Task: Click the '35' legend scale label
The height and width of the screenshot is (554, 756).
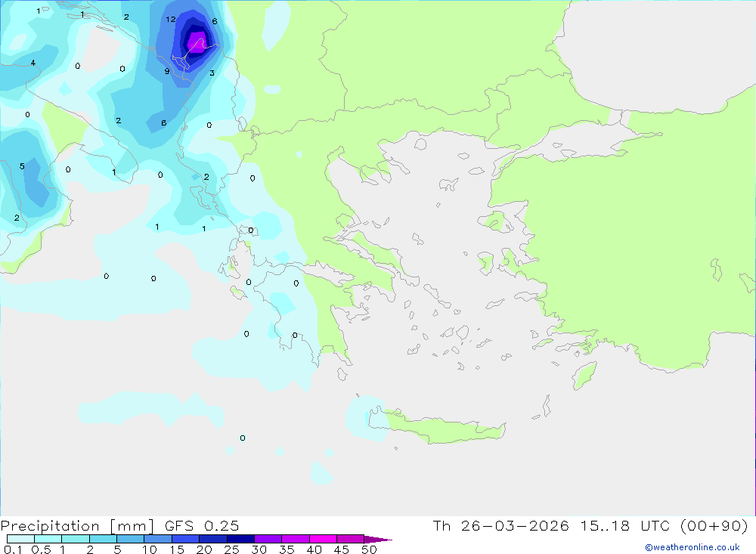Action: 287,549
